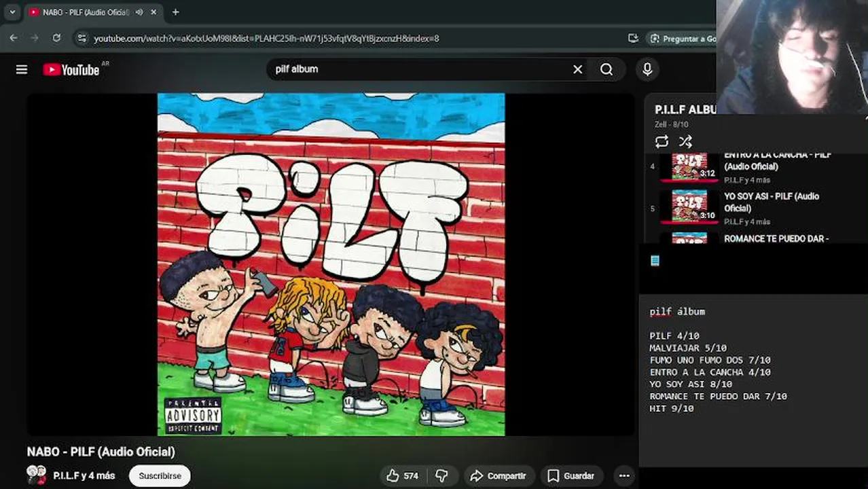This screenshot has width=868, height=489.
Task: Go forward with the browser arrow
Action: point(35,38)
